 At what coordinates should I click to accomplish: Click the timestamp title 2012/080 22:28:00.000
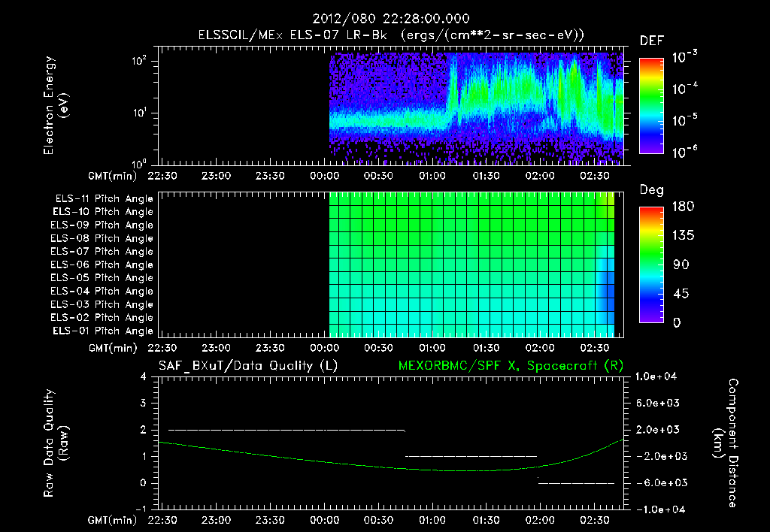391,19
